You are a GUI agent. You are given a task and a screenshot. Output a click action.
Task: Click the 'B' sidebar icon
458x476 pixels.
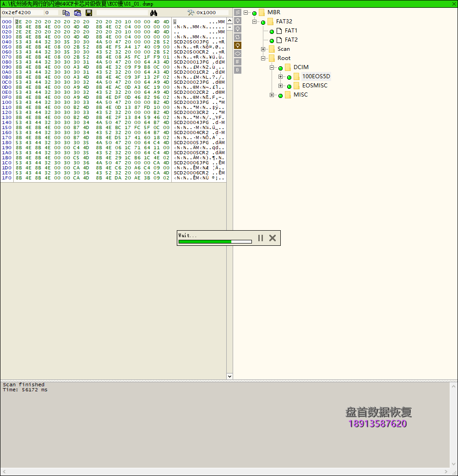coord(238,70)
